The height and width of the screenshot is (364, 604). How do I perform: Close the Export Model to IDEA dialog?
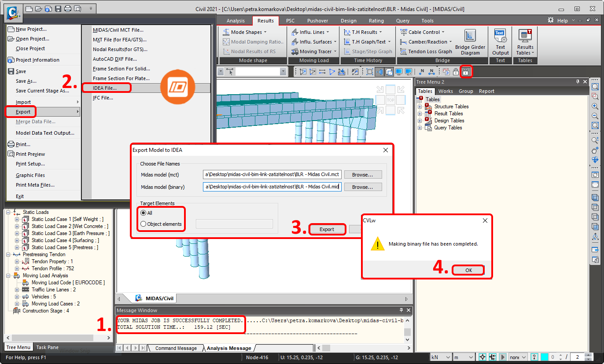click(386, 150)
